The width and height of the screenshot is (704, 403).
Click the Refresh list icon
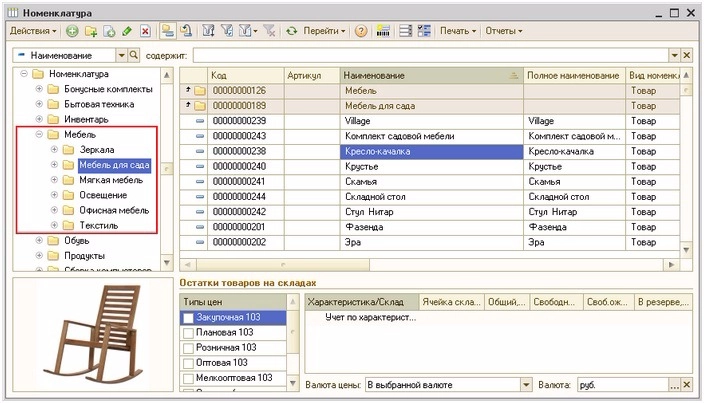click(292, 31)
